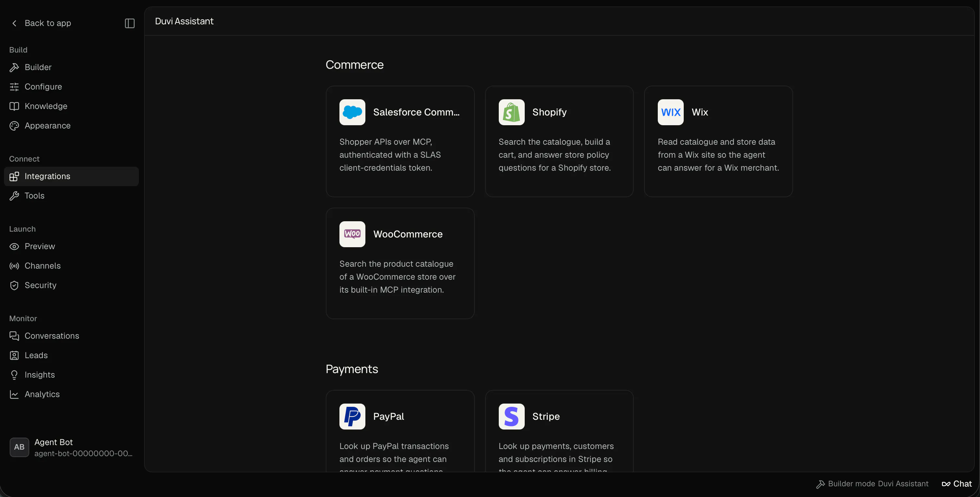The width and height of the screenshot is (980, 497).
Task: Open the Leads page
Action: (71, 355)
